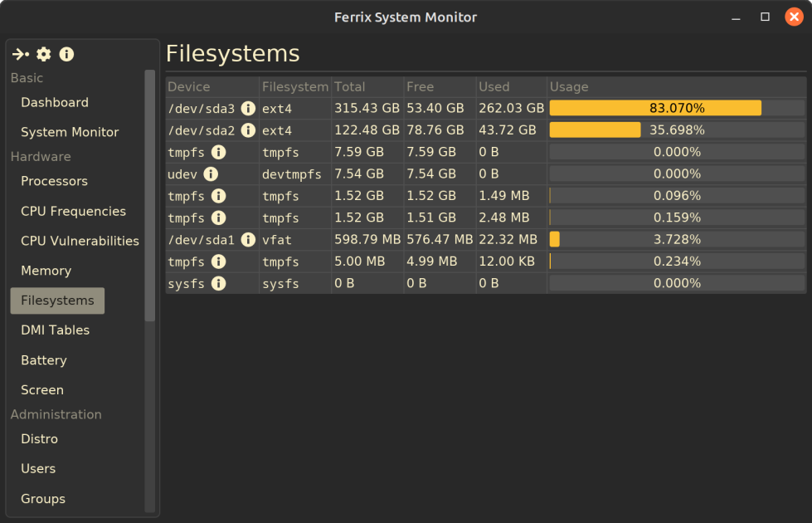This screenshot has height=523, width=812.
Task: Open the About info icon in sidebar header
Action: 66,54
